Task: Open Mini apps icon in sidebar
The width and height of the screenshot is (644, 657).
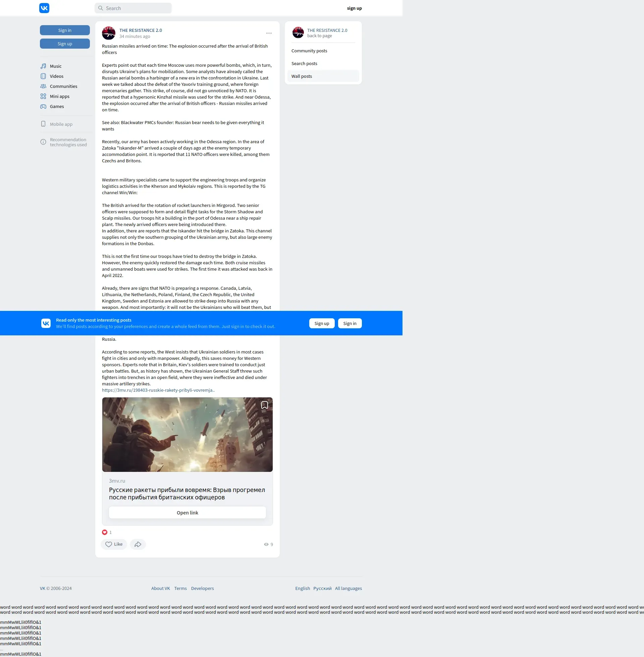Action: click(43, 96)
